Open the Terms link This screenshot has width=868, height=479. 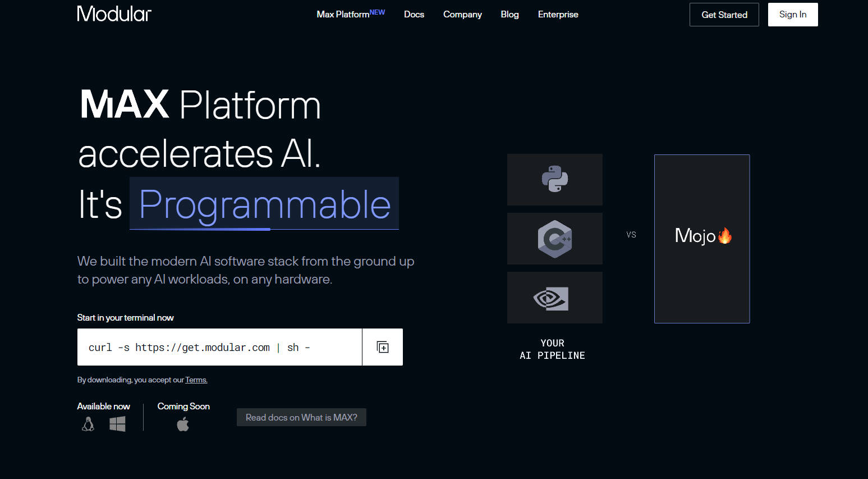[x=196, y=380]
